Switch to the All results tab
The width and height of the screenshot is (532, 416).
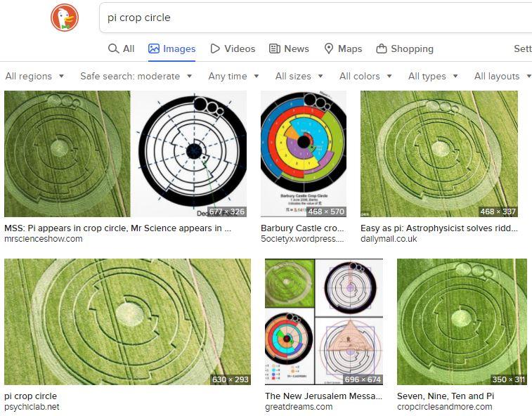[121, 48]
